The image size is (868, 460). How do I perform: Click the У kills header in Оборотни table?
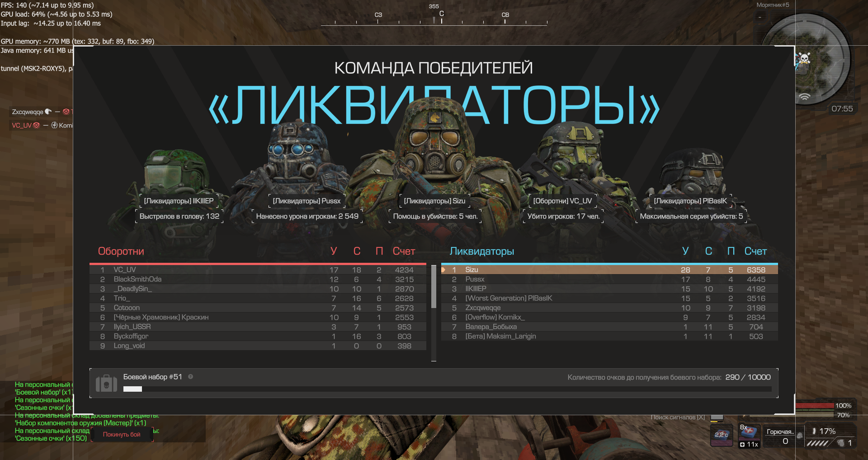334,251
